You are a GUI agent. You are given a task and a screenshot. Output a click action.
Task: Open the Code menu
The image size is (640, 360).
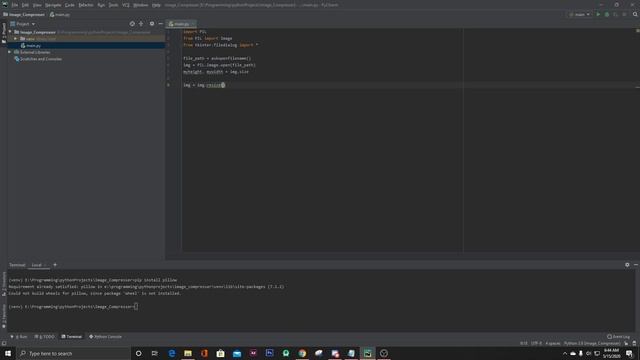tap(70, 5)
